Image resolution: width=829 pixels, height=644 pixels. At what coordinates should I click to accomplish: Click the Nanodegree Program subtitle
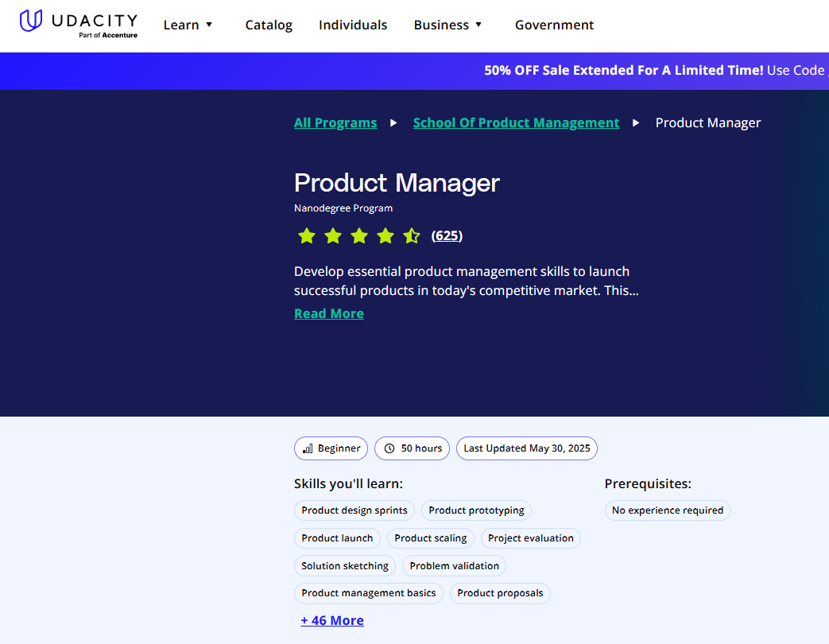coord(343,208)
